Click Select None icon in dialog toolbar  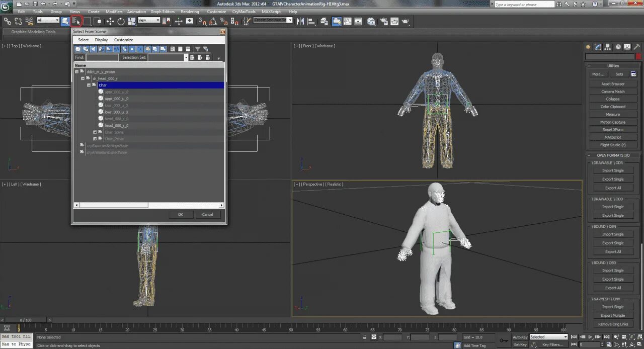(x=180, y=49)
